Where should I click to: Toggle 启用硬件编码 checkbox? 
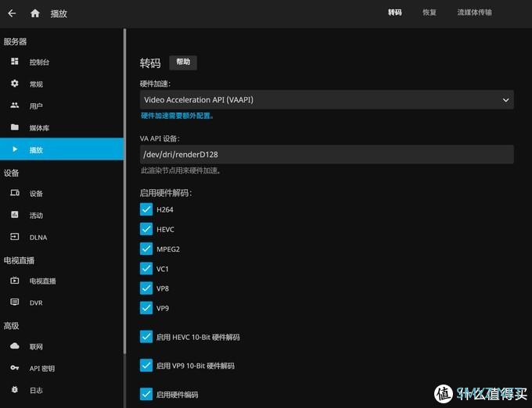pos(146,394)
